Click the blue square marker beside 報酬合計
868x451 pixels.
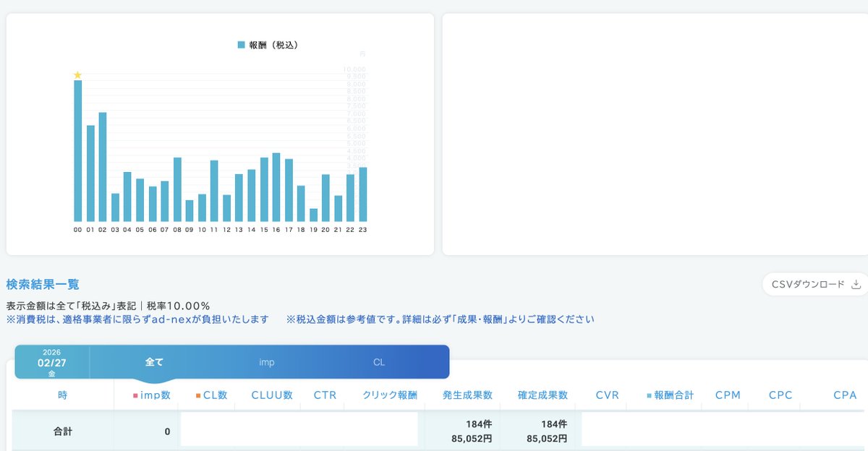click(x=650, y=396)
